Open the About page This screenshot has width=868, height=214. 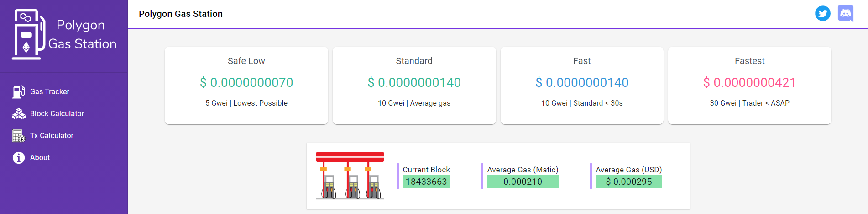click(40, 158)
